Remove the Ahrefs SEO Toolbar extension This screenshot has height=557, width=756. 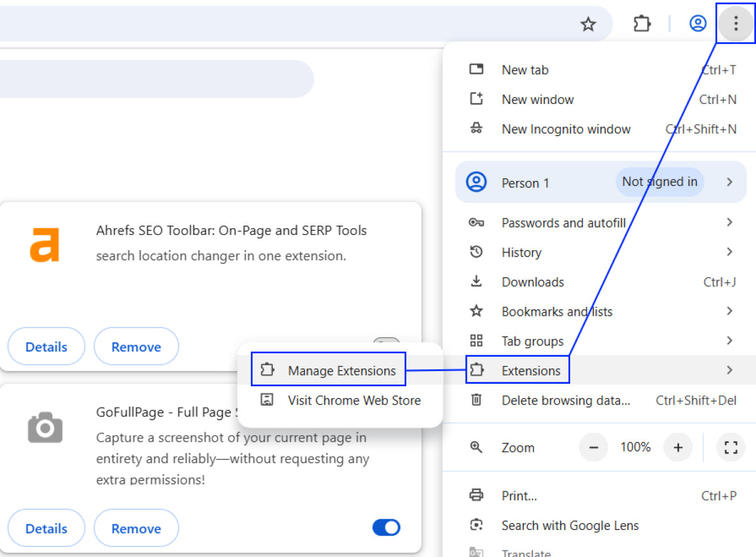136,347
